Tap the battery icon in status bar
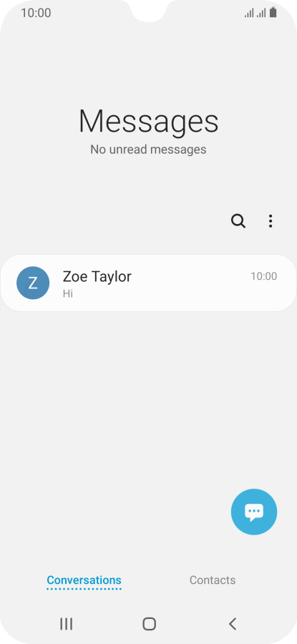This screenshot has height=644, width=297. tap(273, 13)
